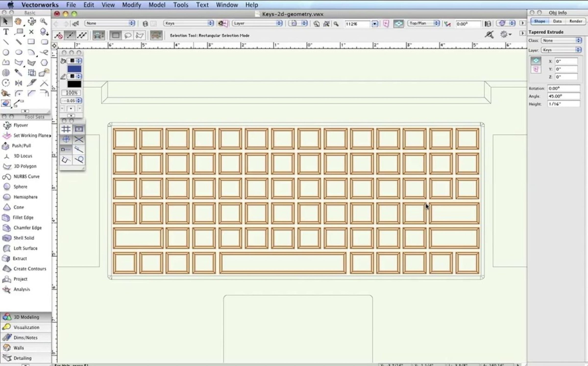
Task: Open the Visualization tool set
Action: click(26, 327)
